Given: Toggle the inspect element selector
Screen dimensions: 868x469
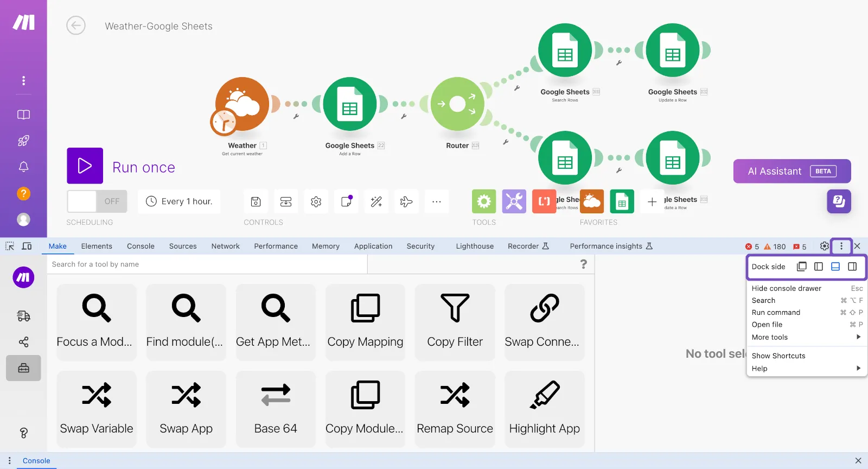Looking at the screenshot, I should click(x=10, y=246).
